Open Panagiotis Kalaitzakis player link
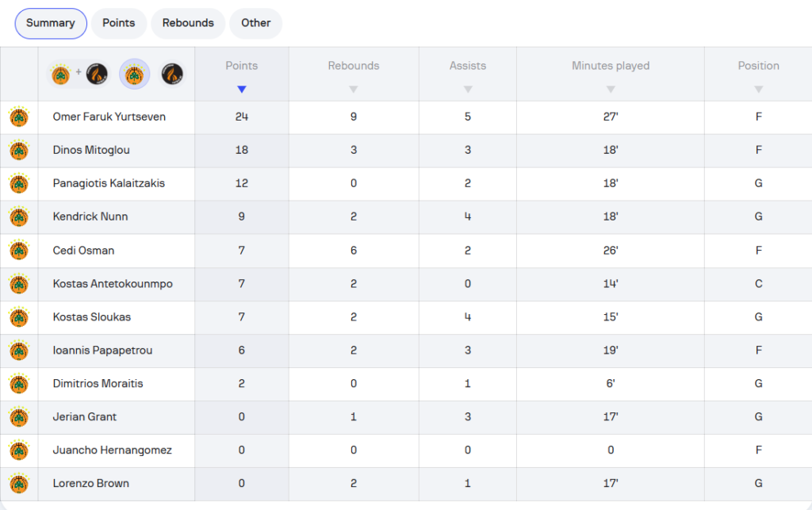 tap(109, 183)
